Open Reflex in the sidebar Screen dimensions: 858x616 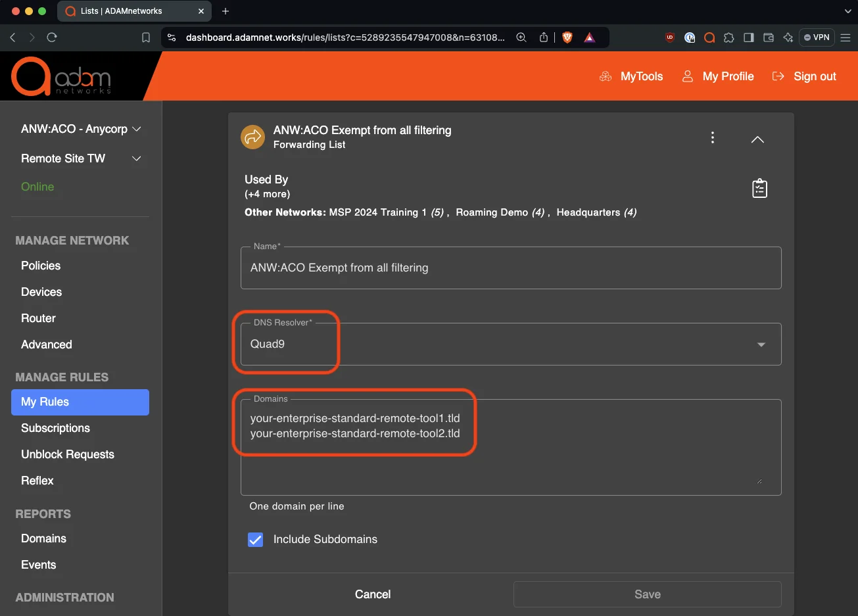(x=37, y=481)
